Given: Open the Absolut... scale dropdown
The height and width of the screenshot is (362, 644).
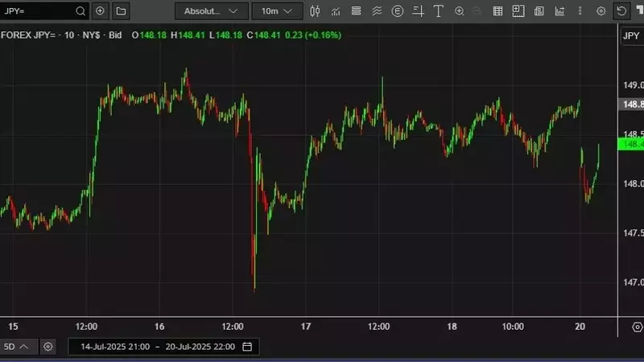Looking at the screenshot, I should click(212, 11).
